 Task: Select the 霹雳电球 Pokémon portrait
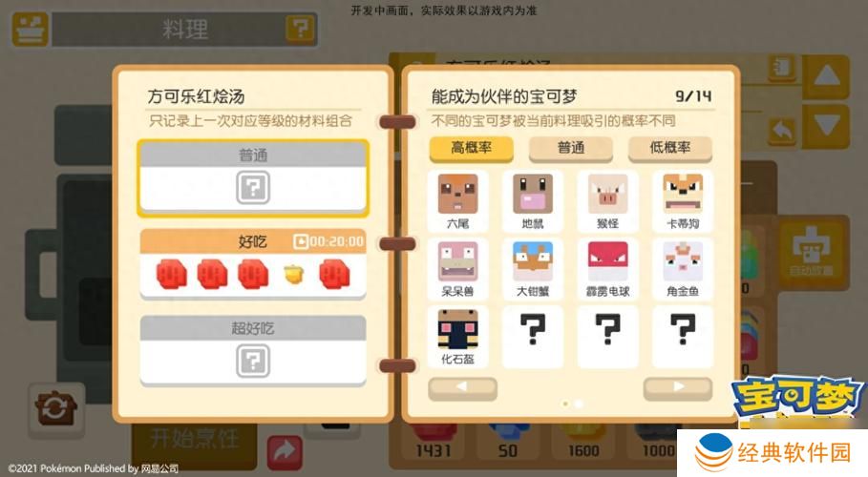point(608,261)
